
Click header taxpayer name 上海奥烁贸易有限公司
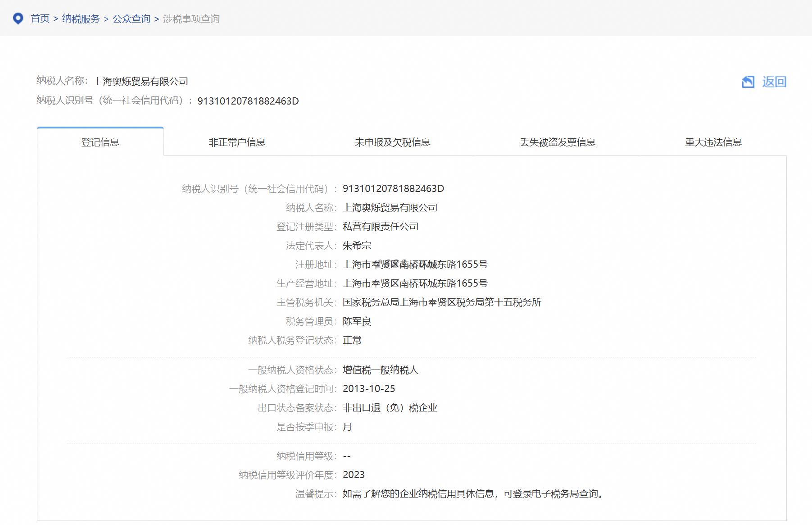[141, 82]
